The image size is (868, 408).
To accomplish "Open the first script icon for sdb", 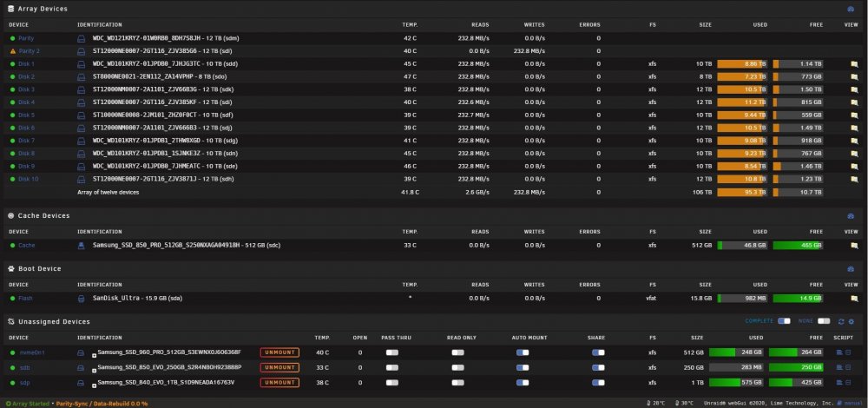I will point(839,367).
